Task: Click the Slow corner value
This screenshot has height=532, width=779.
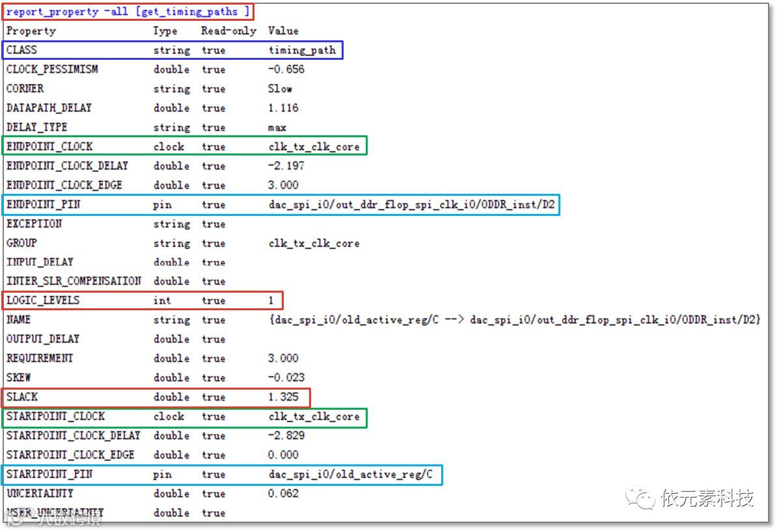Action: coord(280,88)
